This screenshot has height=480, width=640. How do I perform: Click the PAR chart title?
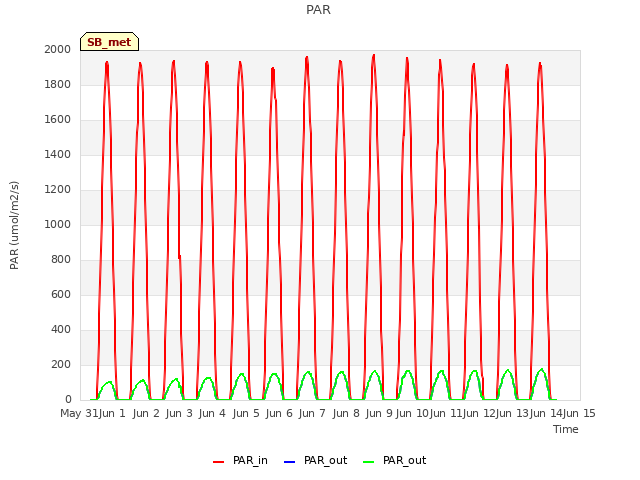pyautogui.click(x=318, y=9)
